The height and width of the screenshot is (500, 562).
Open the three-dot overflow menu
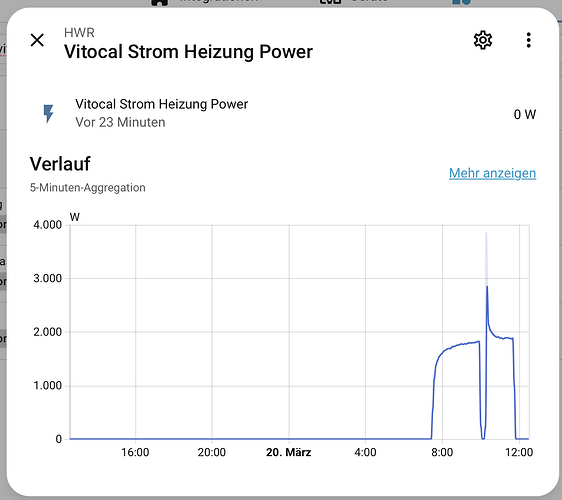click(528, 40)
